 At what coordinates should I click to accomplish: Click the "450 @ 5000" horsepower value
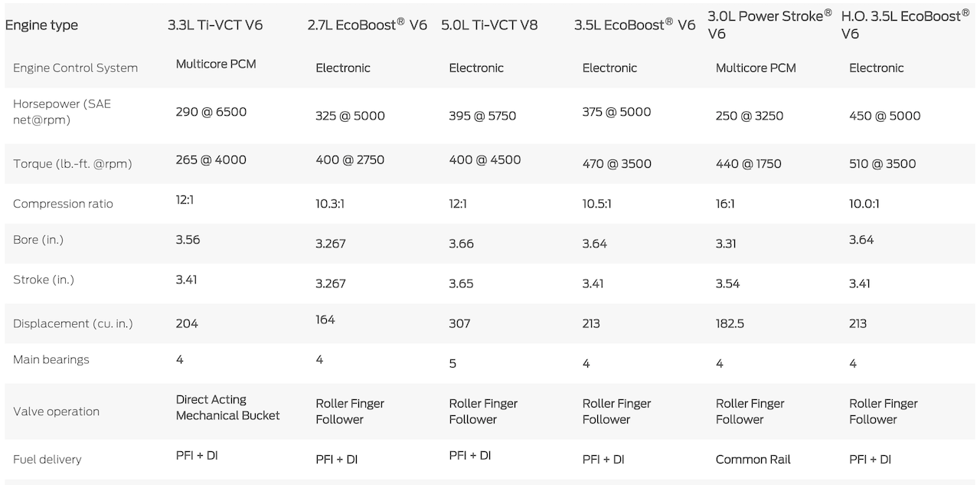click(x=884, y=116)
